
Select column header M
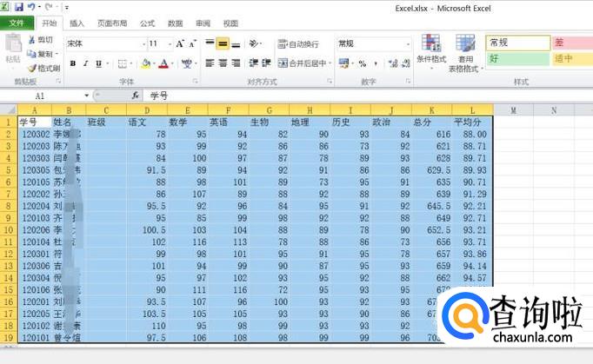point(513,110)
